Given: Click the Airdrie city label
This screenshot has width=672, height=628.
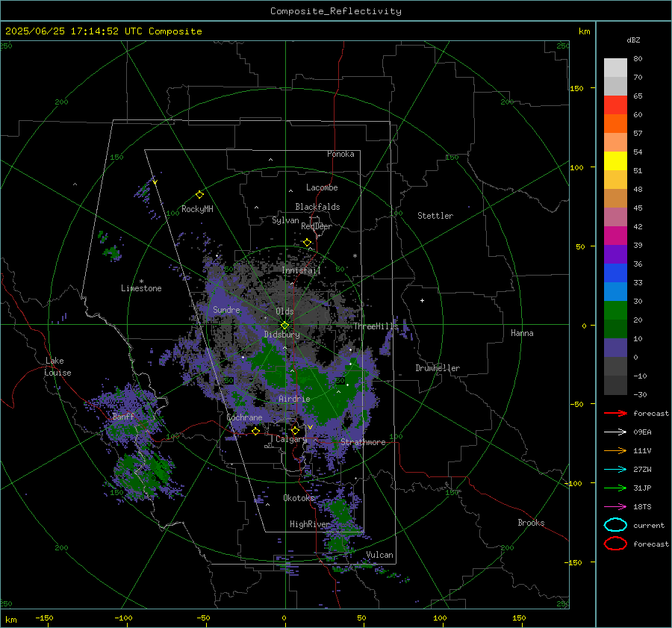Looking at the screenshot, I should (294, 399).
